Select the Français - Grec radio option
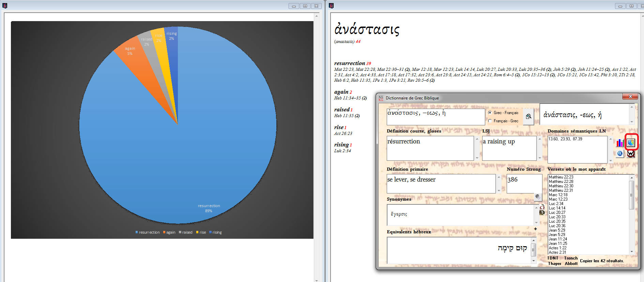 [490, 121]
